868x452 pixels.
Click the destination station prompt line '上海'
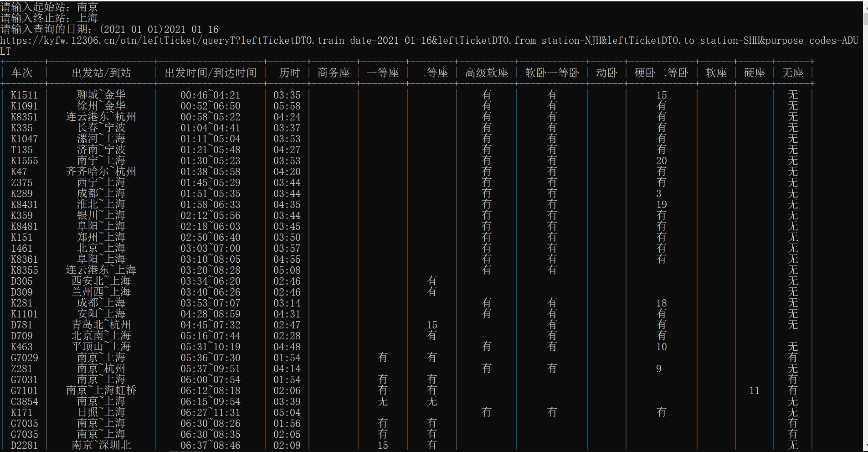click(x=49, y=18)
